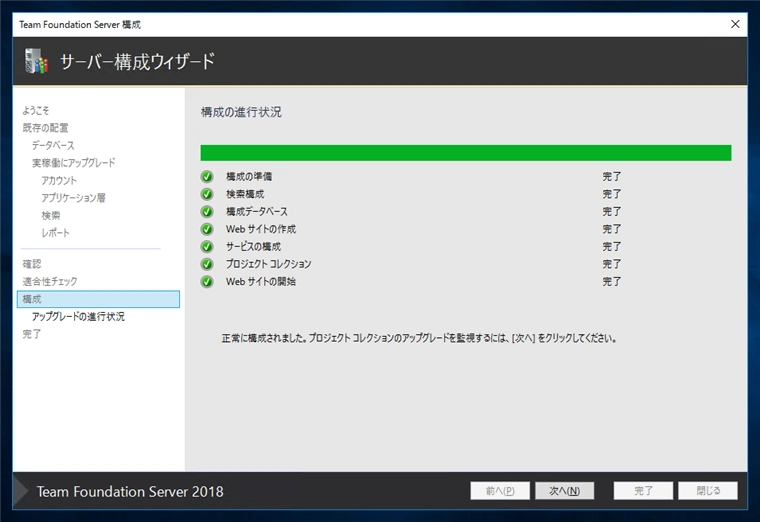Click the Team Foundation Server 2018 footer label
Image resolution: width=760 pixels, height=522 pixels.
pos(130,491)
